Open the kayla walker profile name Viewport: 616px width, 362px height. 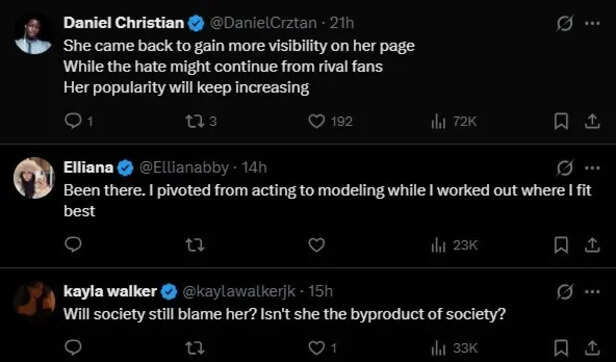[x=110, y=291]
